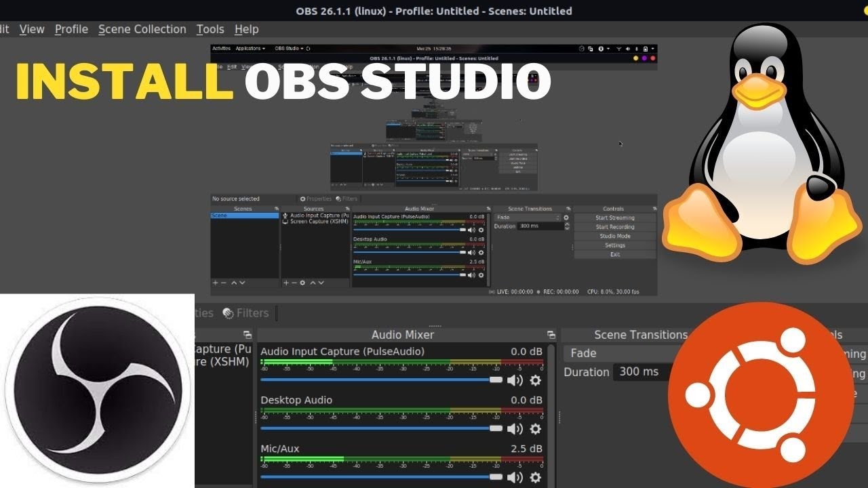This screenshot has width=868, height=488.
Task: Click CPU: 8.0%, 30.00 fps in previewed status bar
Action: (613, 292)
